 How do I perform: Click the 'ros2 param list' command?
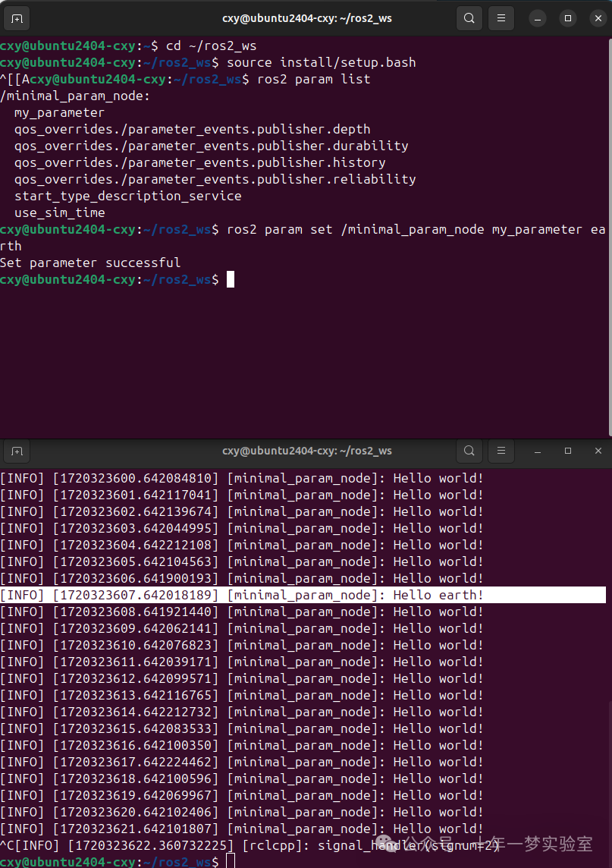(314, 79)
